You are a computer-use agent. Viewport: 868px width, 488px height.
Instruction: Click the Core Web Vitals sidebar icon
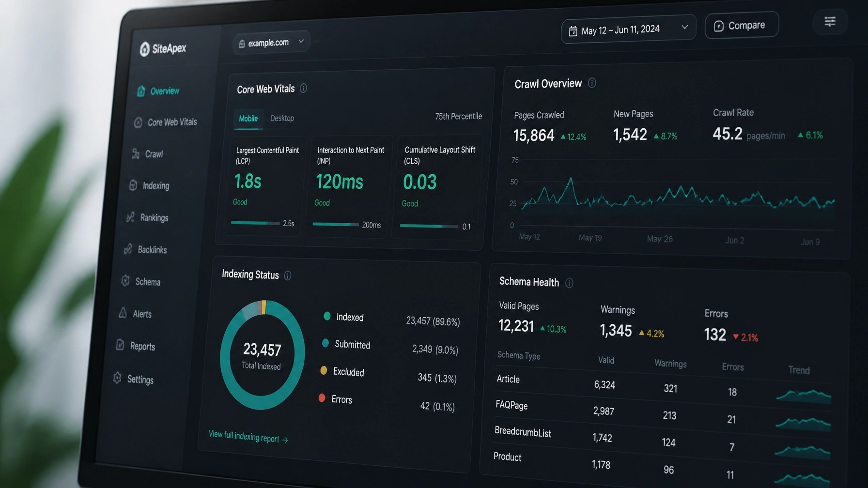[x=138, y=122]
